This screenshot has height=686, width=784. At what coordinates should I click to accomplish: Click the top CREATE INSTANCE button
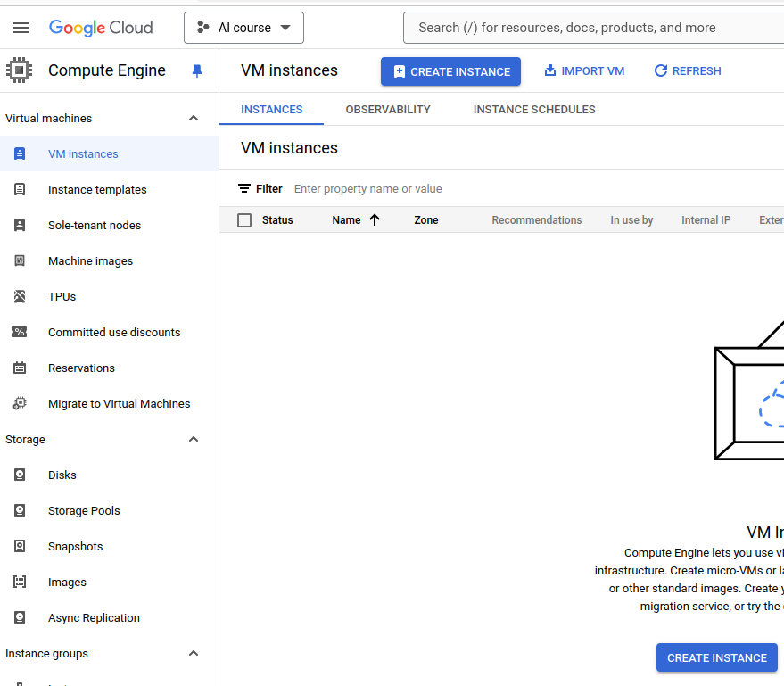450,71
